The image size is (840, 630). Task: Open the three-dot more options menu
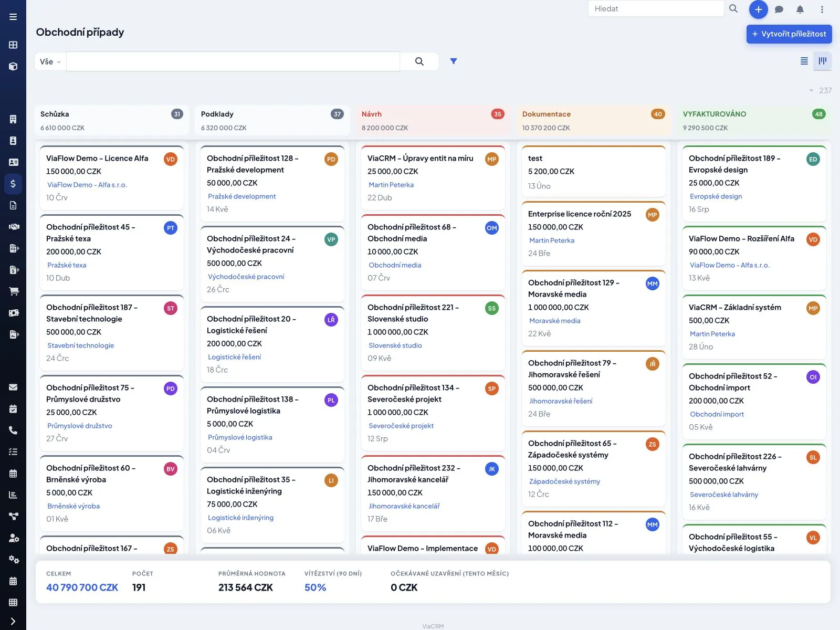click(x=822, y=9)
